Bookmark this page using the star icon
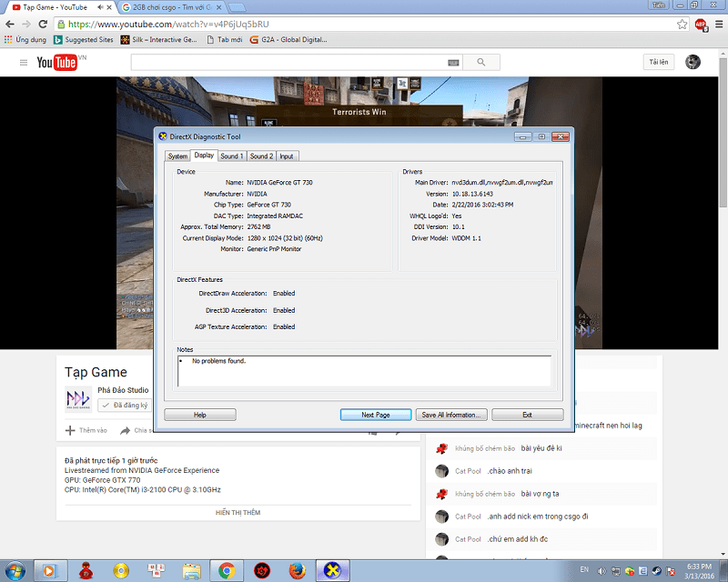 pyautogui.click(x=682, y=25)
